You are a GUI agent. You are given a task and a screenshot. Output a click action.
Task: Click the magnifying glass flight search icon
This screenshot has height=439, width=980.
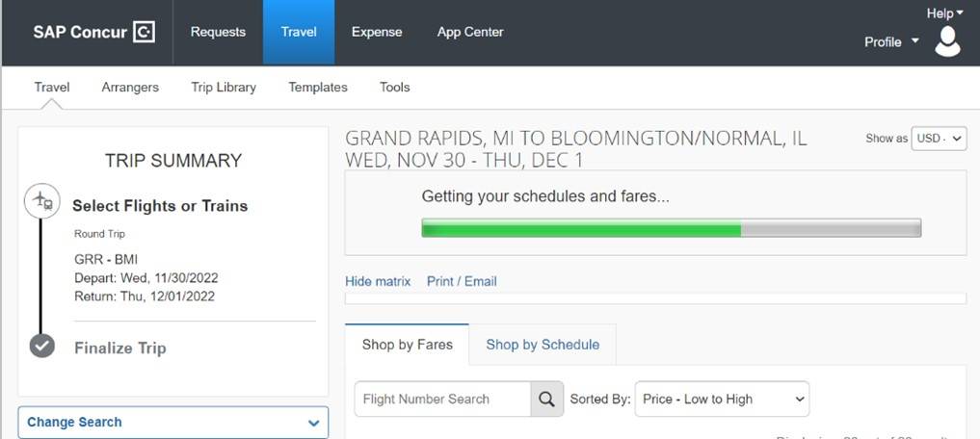(x=547, y=400)
